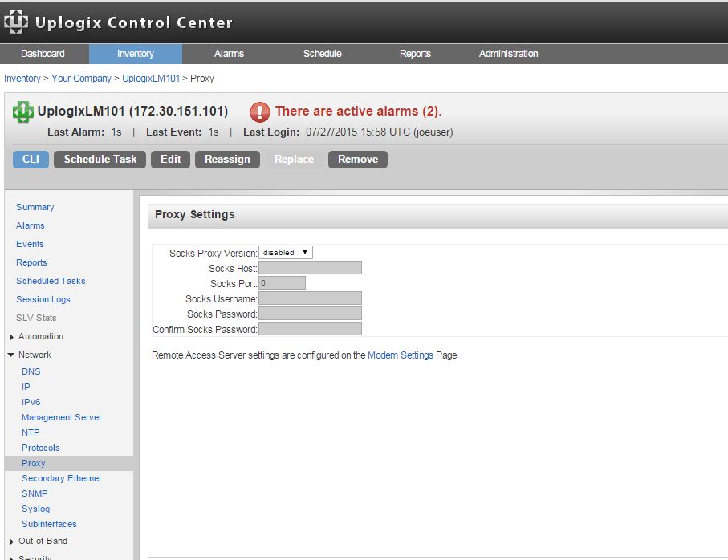Click the Schedule Task button
Viewport: 728px width, 560px height.
coord(100,160)
